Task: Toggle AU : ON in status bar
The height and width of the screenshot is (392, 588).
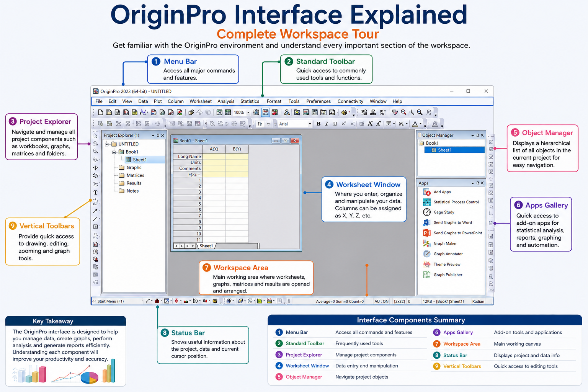Action: (x=381, y=302)
